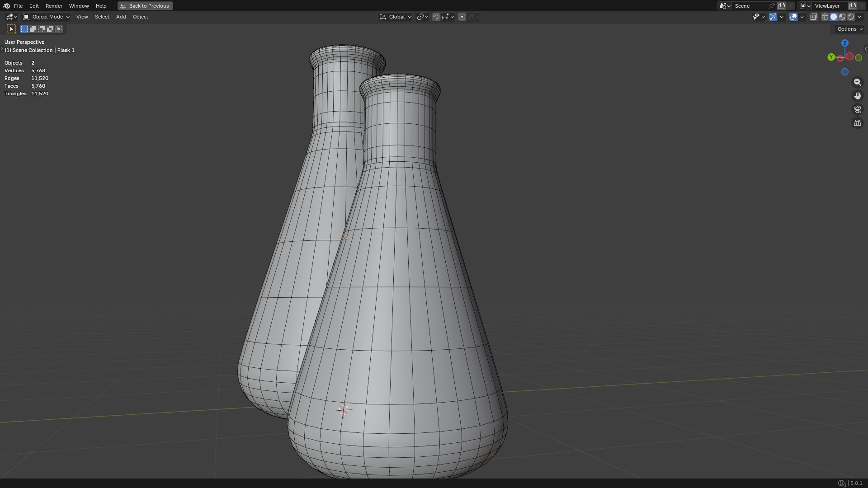Open transform pivot point dropdown

423,17
